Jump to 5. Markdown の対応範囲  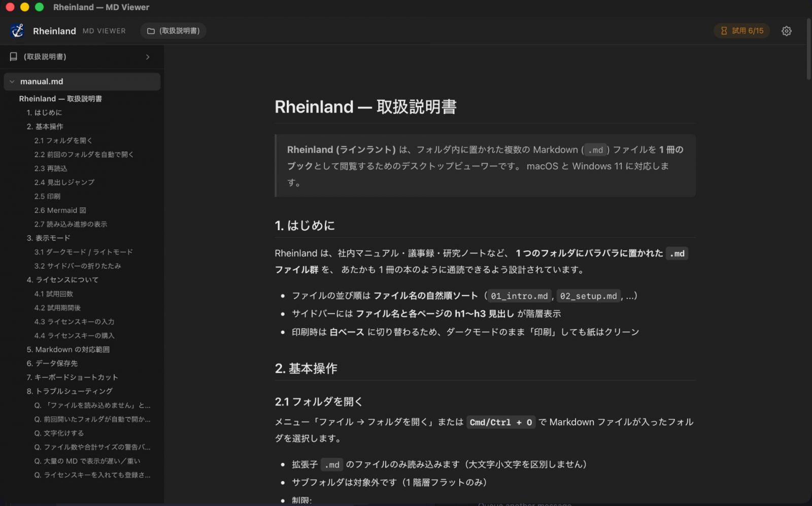(68, 350)
